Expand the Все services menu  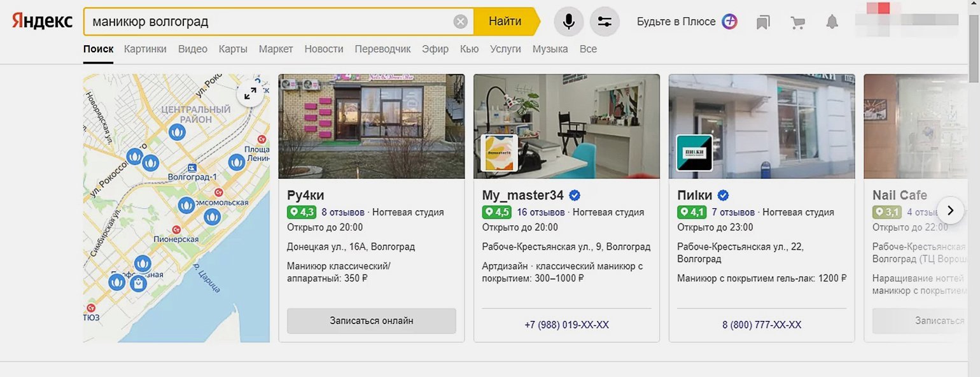(x=588, y=49)
